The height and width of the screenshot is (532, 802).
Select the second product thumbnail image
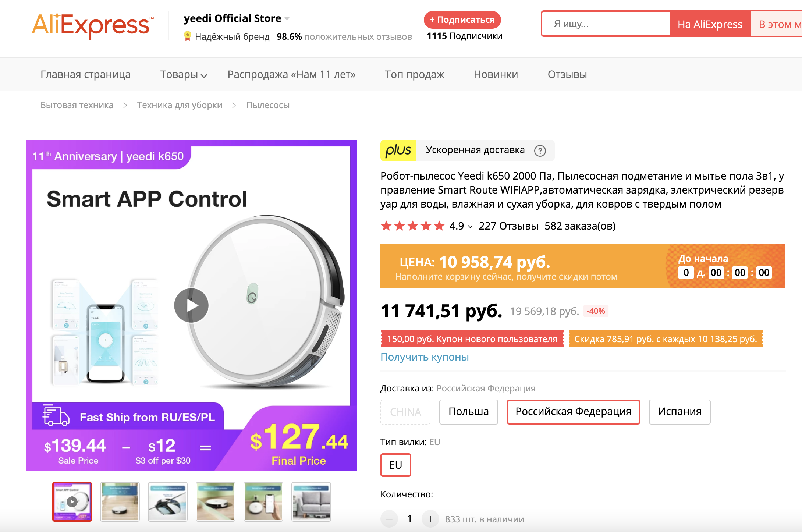(120, 502)
